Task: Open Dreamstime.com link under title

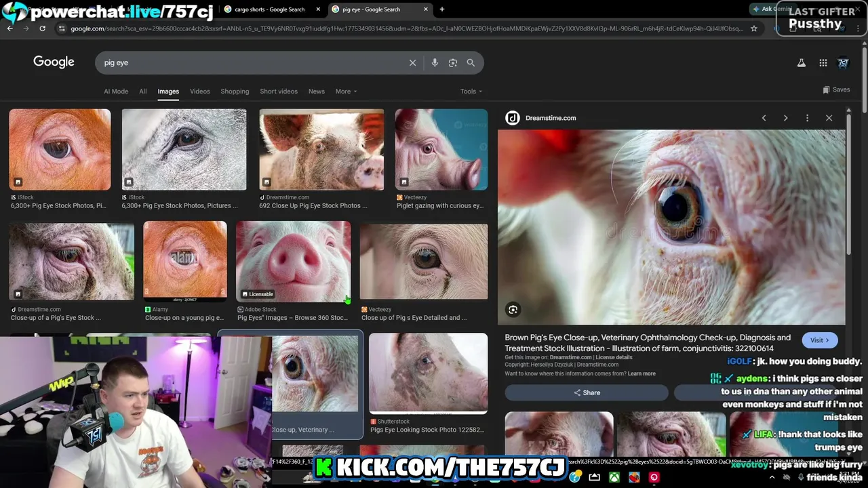Action: pos(570,357)
